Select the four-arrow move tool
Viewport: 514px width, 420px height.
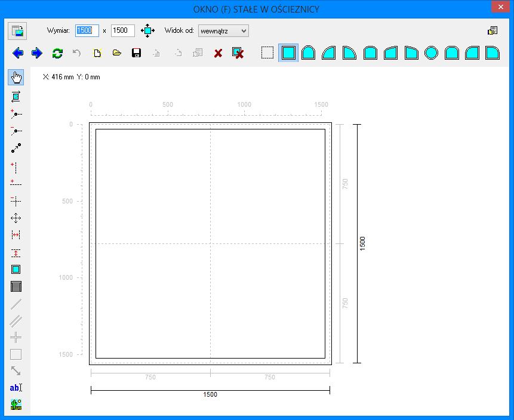click(x=16, y=218)
